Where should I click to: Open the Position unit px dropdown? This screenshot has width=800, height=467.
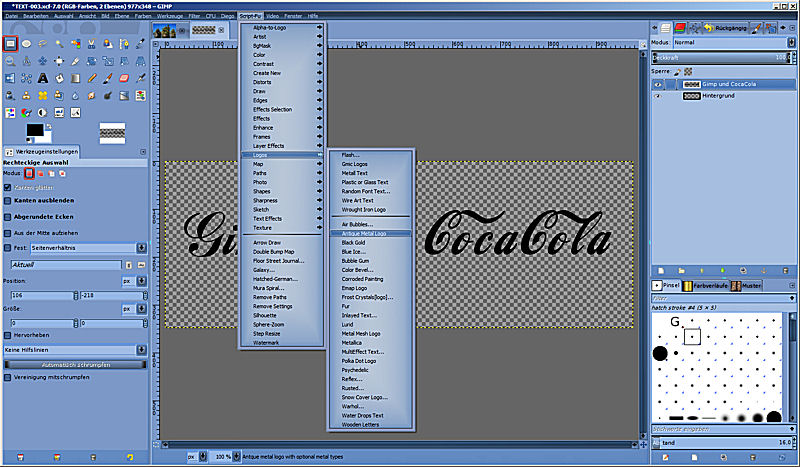pos(134,281)
